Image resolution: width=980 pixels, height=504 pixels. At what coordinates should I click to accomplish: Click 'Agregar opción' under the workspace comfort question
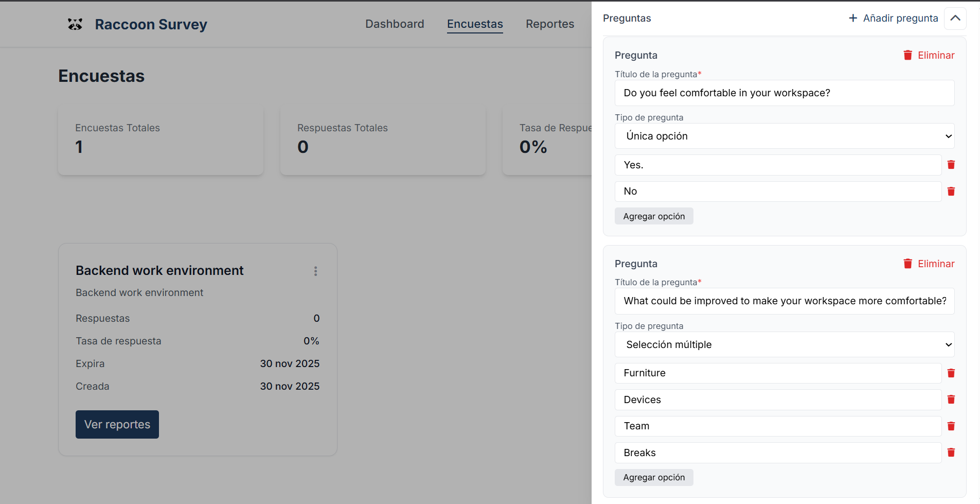point(653,217)
